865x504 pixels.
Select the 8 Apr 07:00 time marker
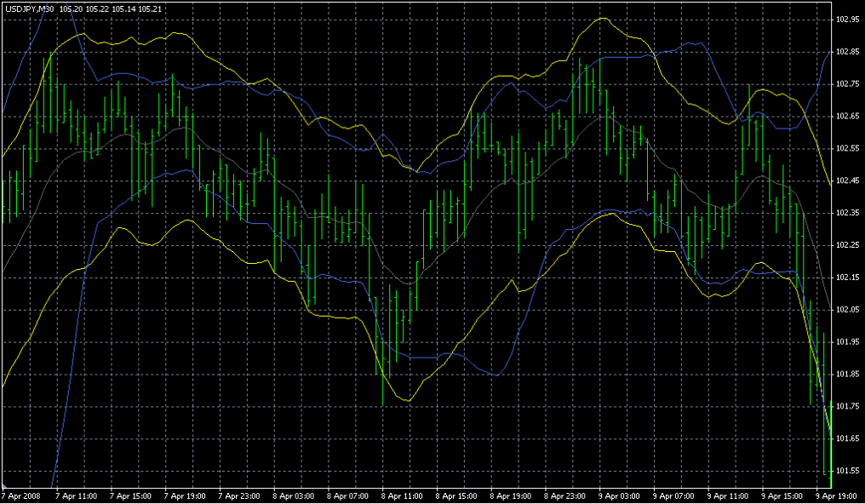point(347,495)
